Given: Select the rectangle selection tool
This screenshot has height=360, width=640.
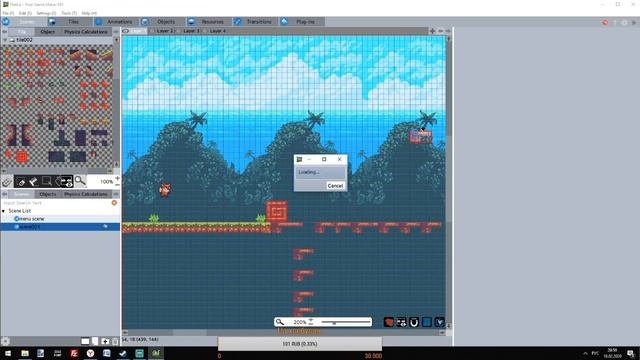Looking at the screenshot, I should click(x=47, y=181).
